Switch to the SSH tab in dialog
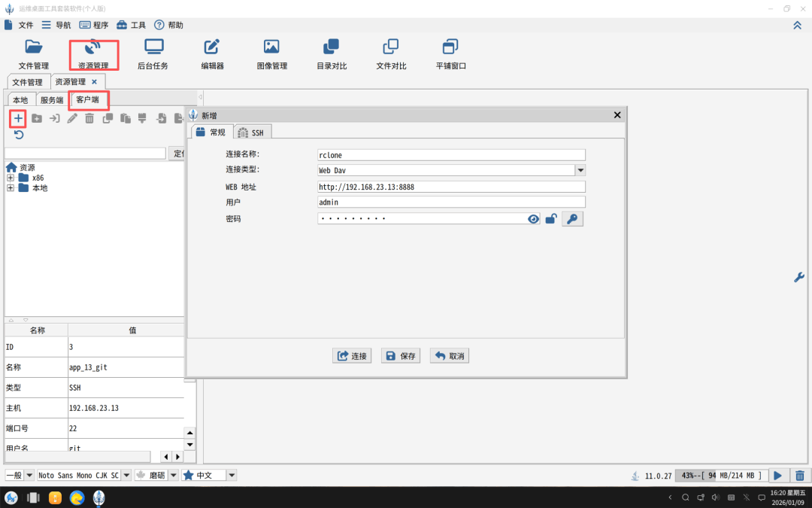This screenshot has width=812, height=508. pyautogui.click(x=252, y=132)
